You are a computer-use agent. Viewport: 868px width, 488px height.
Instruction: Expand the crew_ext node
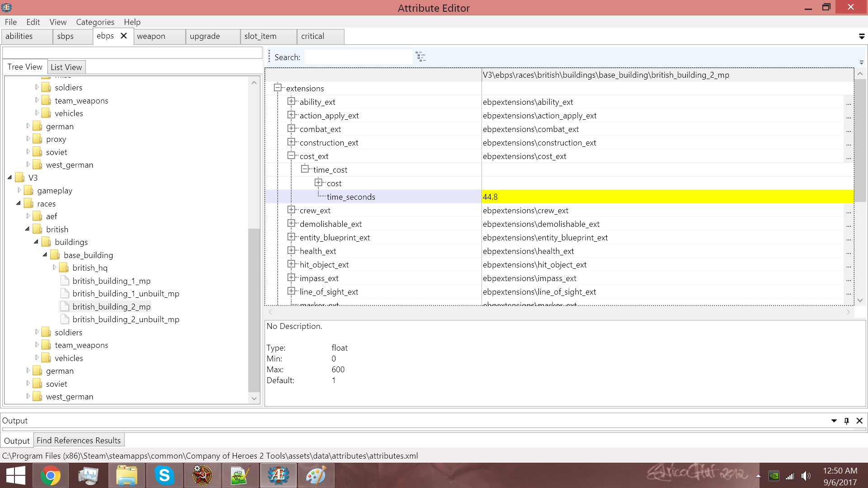291,210
